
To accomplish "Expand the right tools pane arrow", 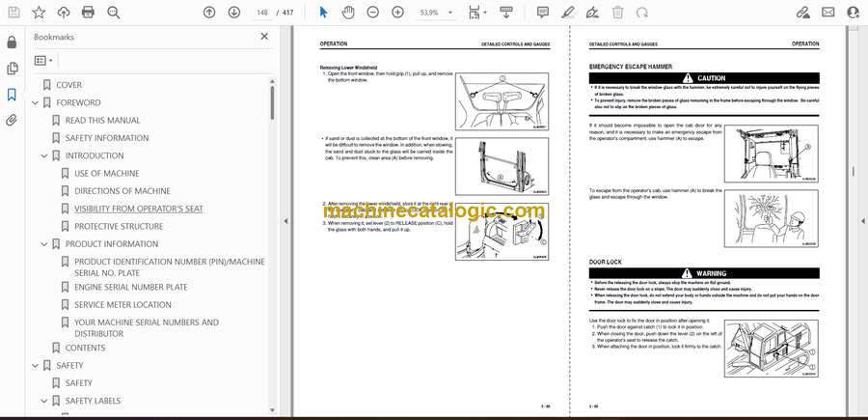I will coord(862,221).
